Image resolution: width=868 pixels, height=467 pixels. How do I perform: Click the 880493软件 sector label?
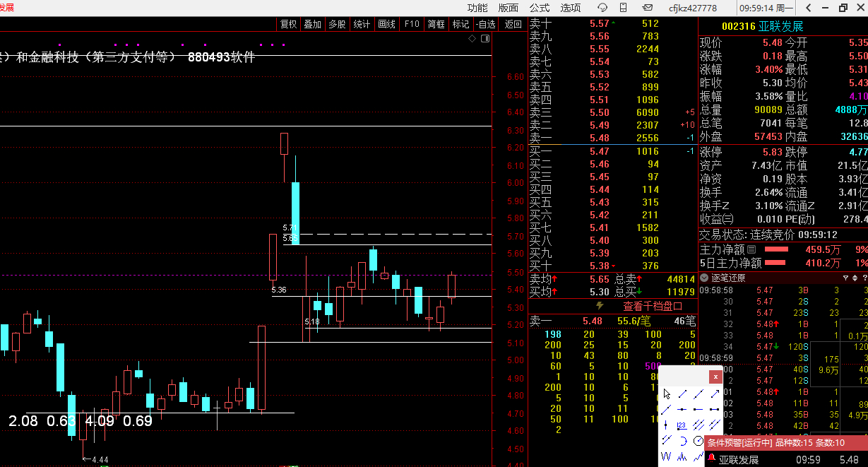coord(221,57)
